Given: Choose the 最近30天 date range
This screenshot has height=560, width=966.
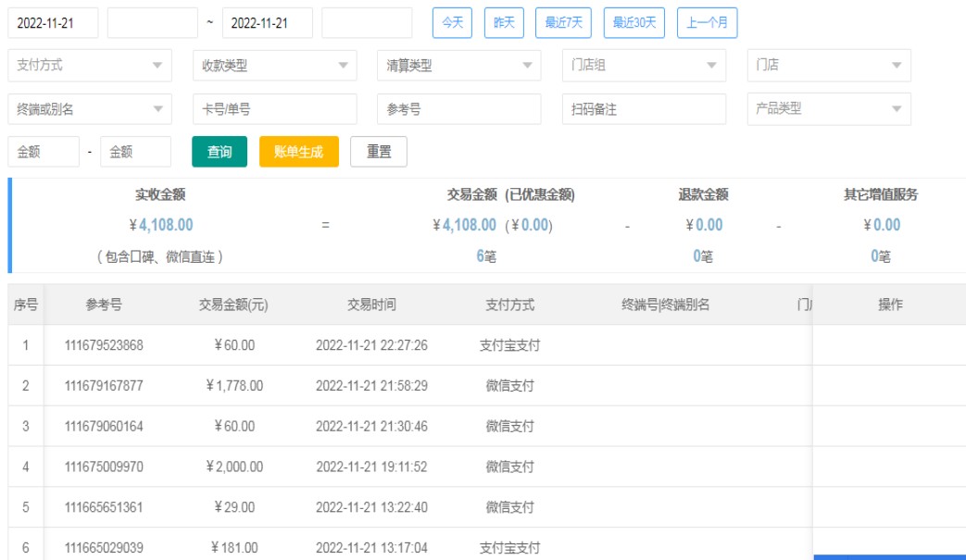Looking at the screenshot, I should pyautogui.click(x=634, y=23).
